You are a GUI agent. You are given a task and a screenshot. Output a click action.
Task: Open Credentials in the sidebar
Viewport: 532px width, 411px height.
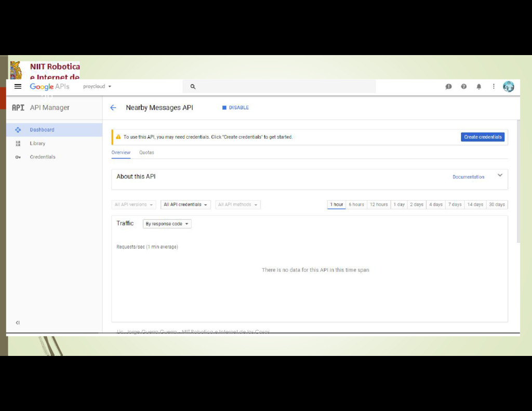click(54, 157)
